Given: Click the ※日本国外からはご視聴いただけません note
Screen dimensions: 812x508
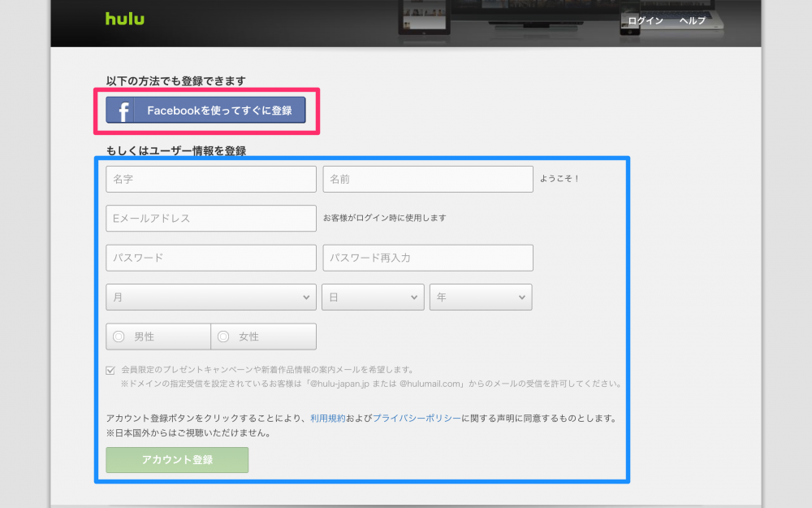Looking at the screenshot, I should pyautogui.click(x=189, y=433).
